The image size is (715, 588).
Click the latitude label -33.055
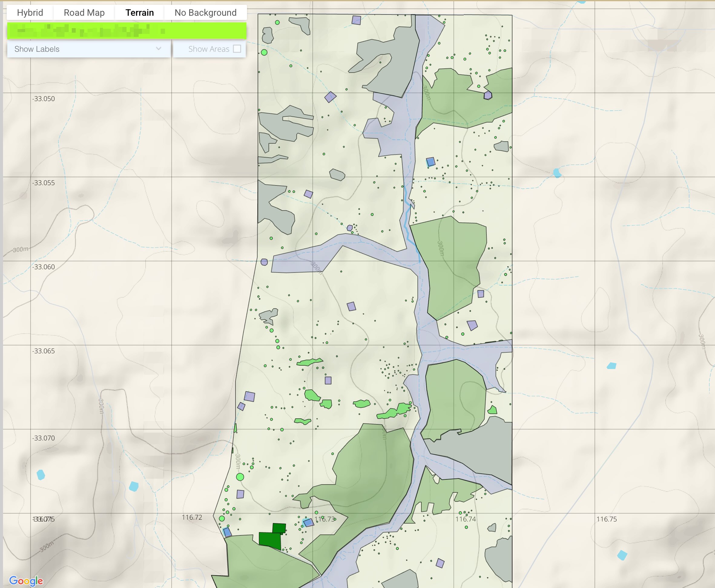click(x=43, y=183)
